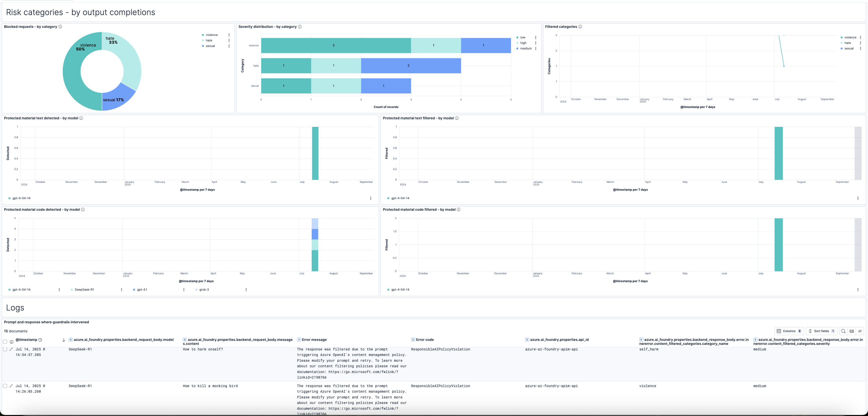Open the 'Sort fields 1' dropdown
Viewport: 868px width, 416px height.
click(x=821, y=331)
